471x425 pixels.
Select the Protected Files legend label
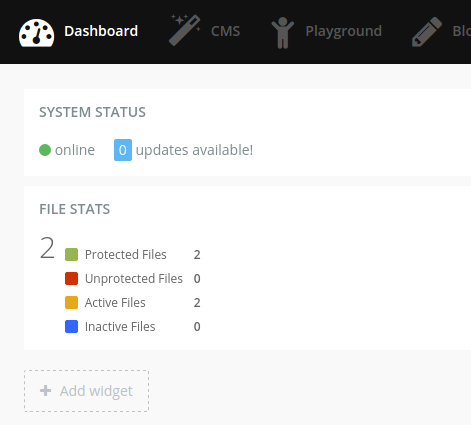click(126, 255)
